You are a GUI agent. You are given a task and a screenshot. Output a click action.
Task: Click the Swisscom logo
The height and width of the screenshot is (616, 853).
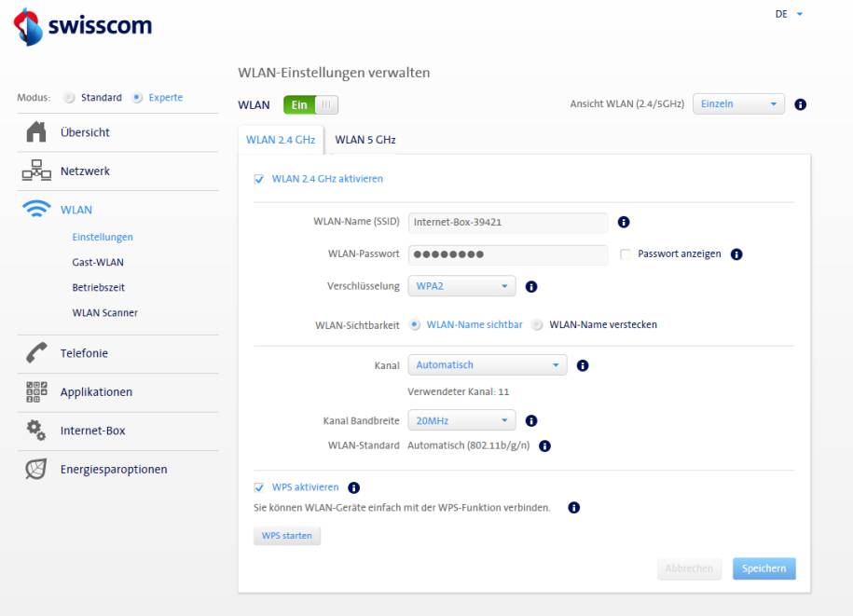pyautogui.click(x=83, y=26)
